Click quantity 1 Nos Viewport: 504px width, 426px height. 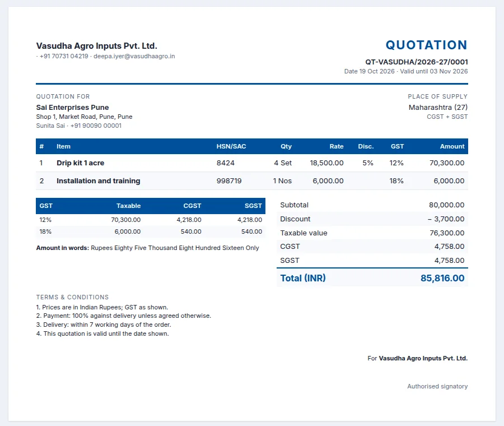coord(282,181)
